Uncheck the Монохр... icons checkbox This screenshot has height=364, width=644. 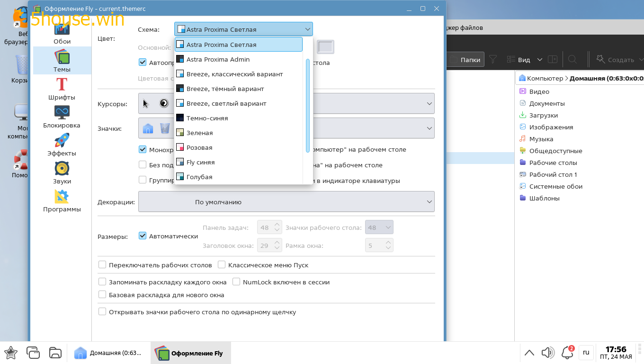[x=143, y=149]
